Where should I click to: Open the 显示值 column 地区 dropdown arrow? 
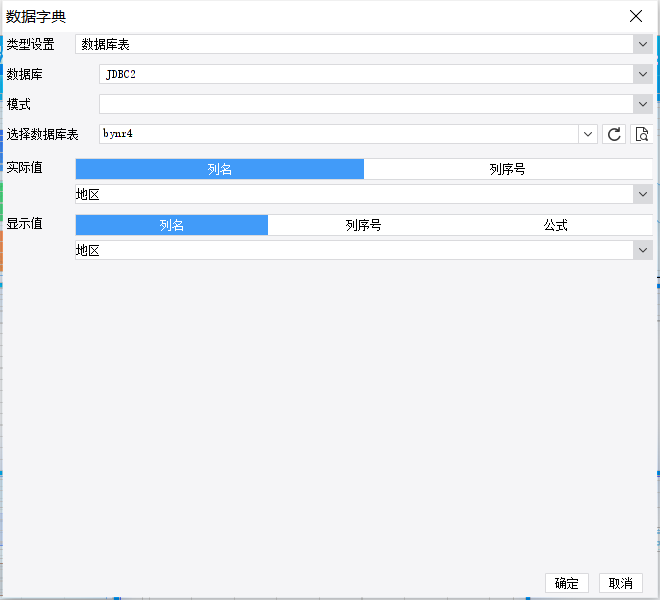pos(643,250)
